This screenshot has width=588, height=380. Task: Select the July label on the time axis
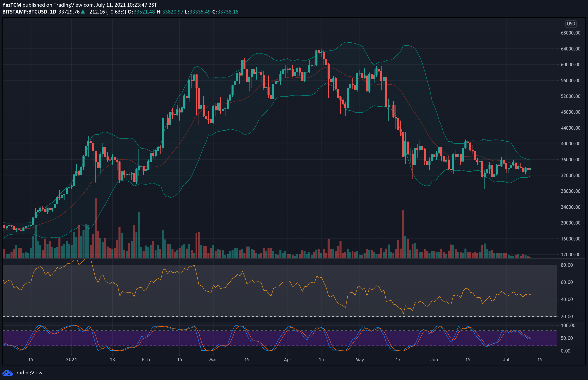[507, 360]
